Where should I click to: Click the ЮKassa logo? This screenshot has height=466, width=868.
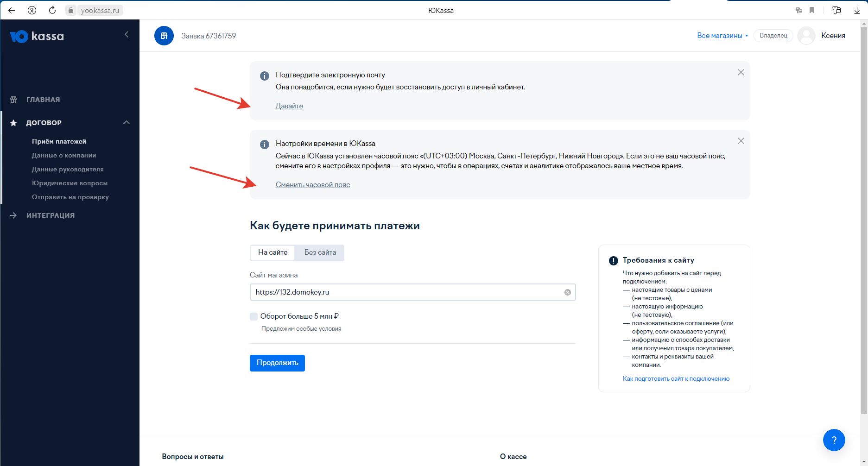click(37, 36)
